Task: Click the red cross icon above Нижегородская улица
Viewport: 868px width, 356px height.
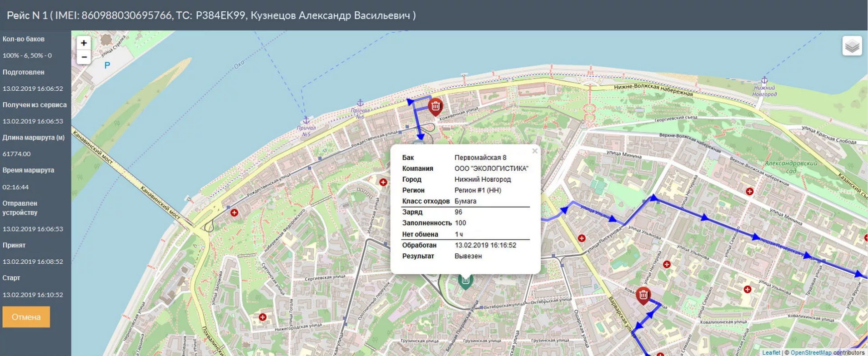Action: pos(262,317)
